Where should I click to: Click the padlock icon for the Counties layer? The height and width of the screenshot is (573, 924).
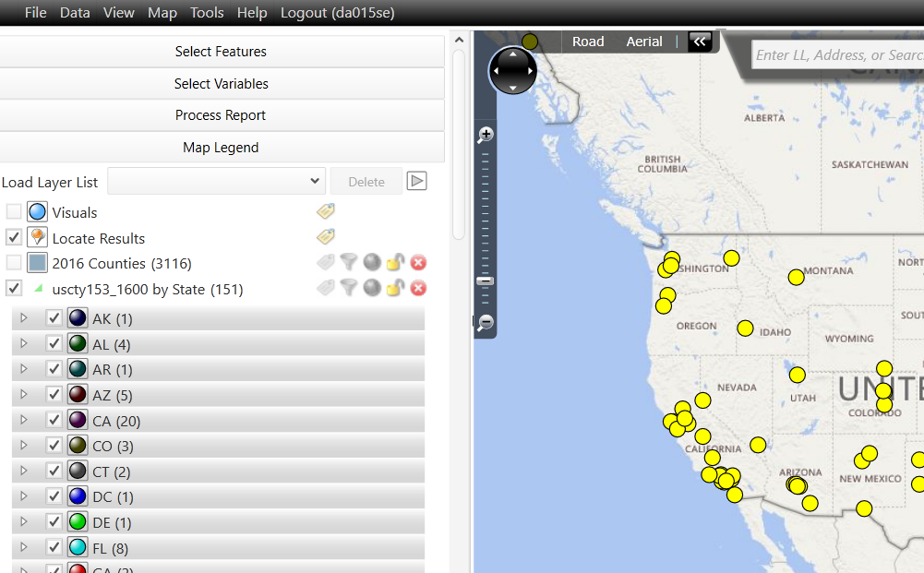394,262
